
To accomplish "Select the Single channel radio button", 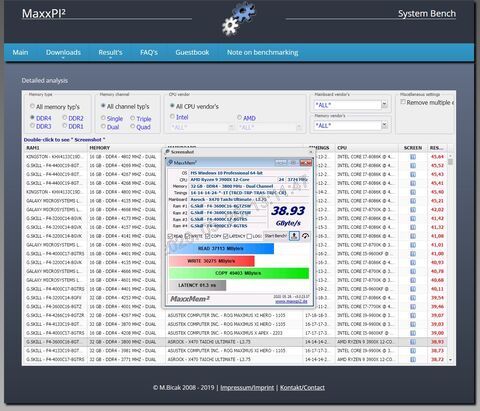I will [x=103, y=118].
